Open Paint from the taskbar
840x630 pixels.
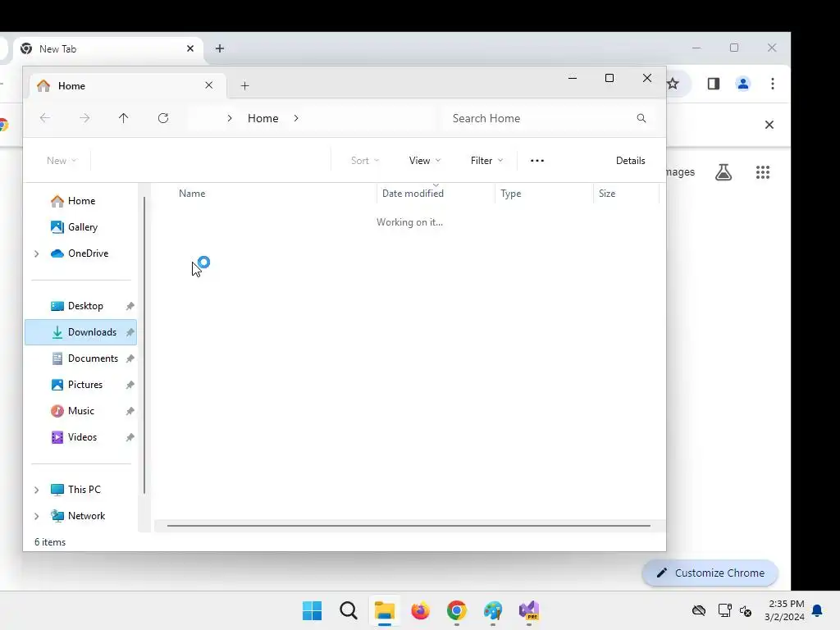point(493,610)
